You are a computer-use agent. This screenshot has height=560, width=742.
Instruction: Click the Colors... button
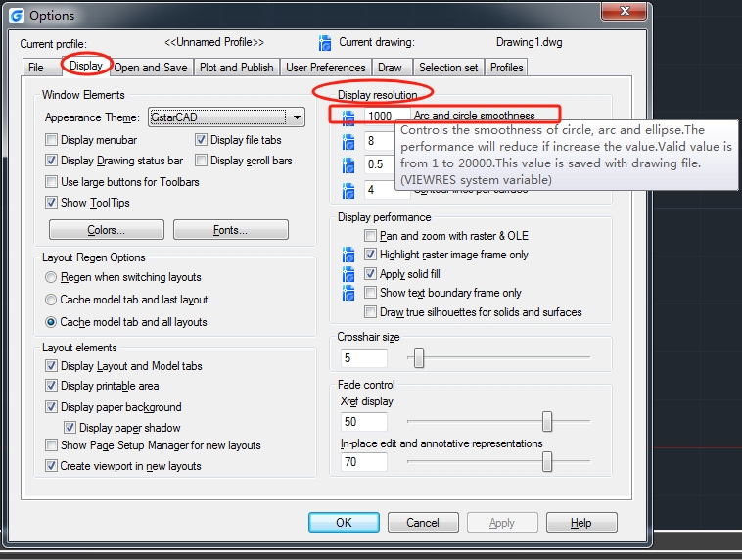pyautogui.click(x=106, y=230)
